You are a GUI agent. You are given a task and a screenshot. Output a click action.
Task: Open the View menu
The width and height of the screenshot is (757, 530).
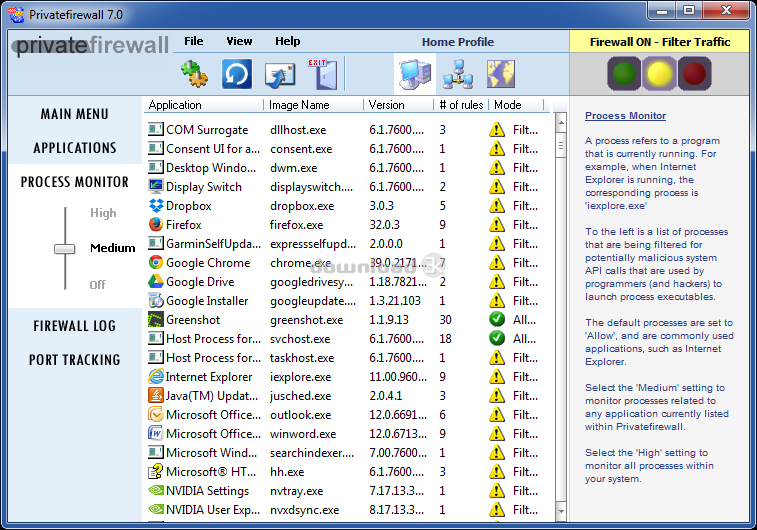pos(239,41)
